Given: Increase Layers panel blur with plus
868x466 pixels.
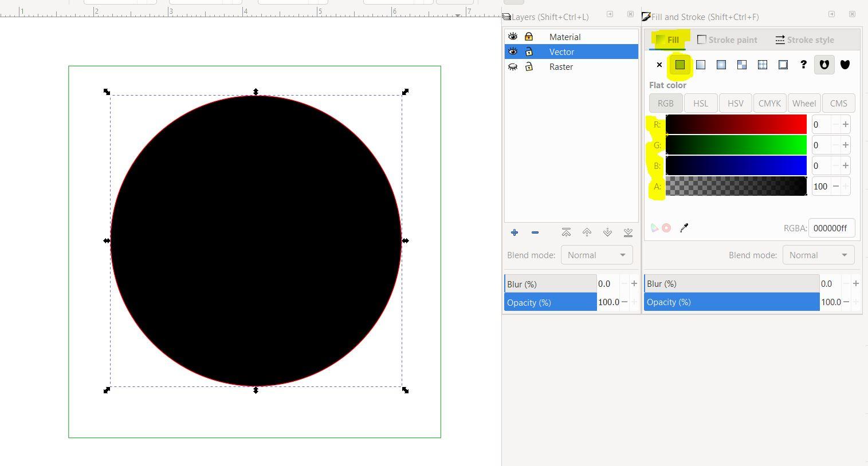Looking at the screenshot, I should coord(634,283).
